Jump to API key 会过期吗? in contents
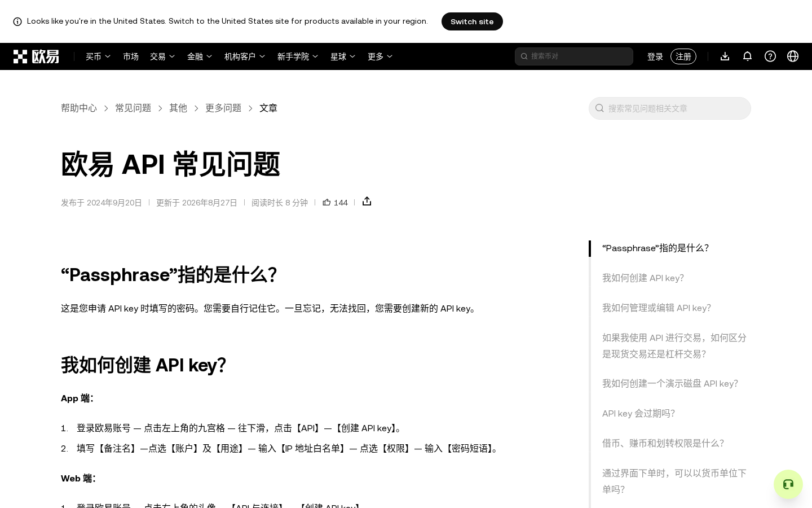The width and height of the screenshot is (812, 508). tap(638, 414)
